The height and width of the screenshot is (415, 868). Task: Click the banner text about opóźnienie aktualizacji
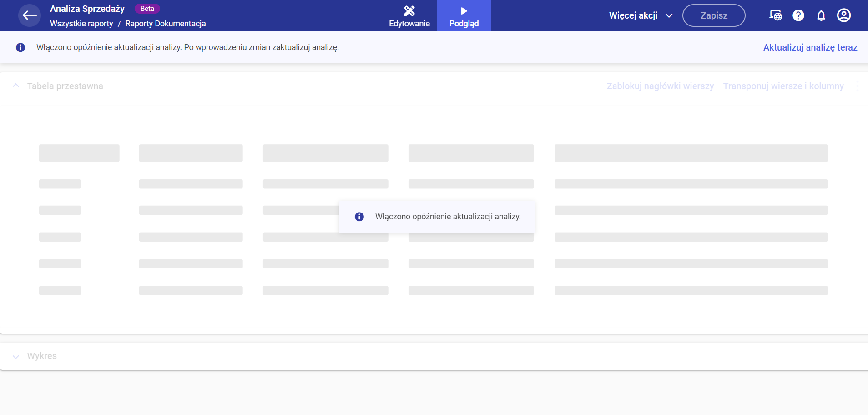pyautogui.click(x=188, y=47)
